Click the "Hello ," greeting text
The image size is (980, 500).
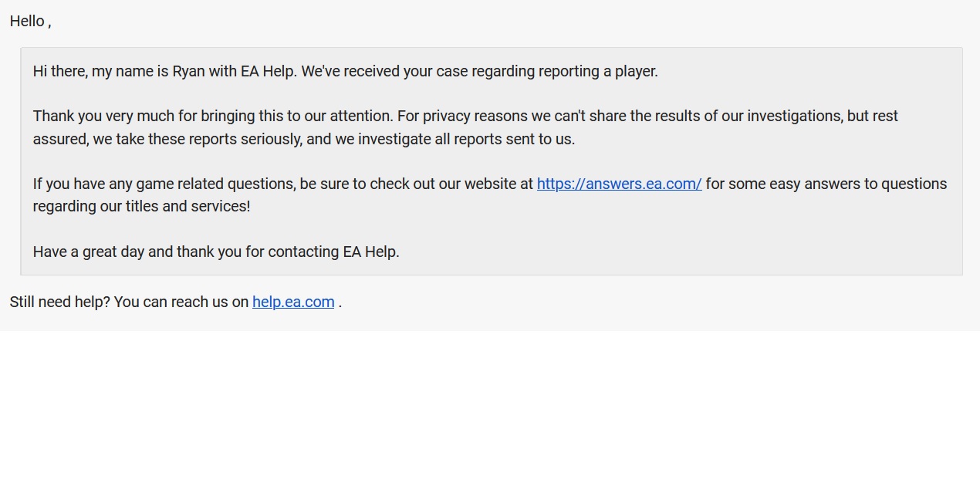[30, 22]
